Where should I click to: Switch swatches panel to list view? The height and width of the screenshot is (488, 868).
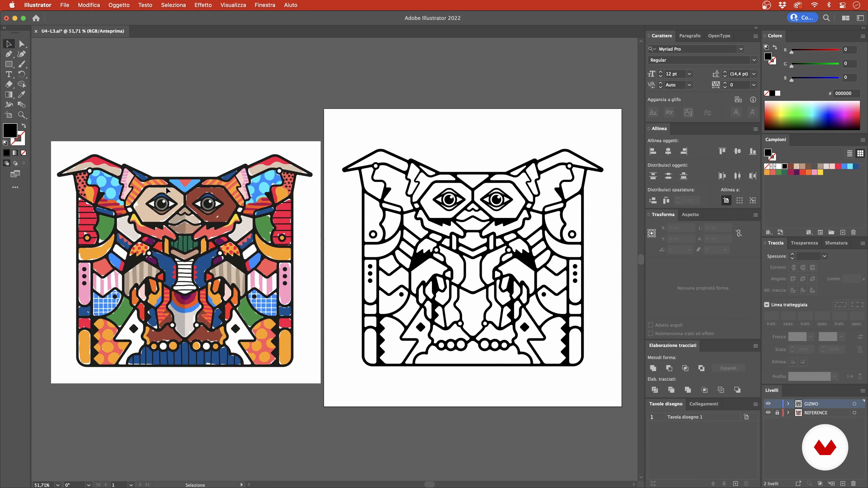pos(849,154)
